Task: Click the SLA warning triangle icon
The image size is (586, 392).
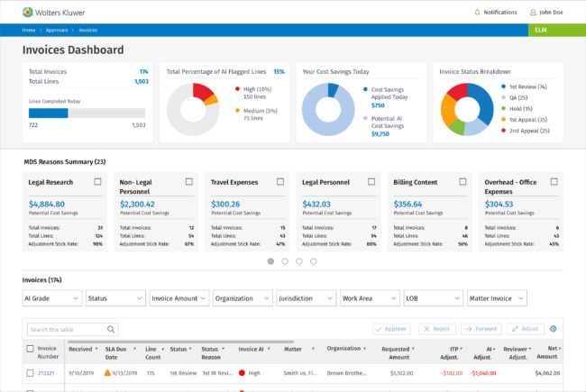Action: 107,371
